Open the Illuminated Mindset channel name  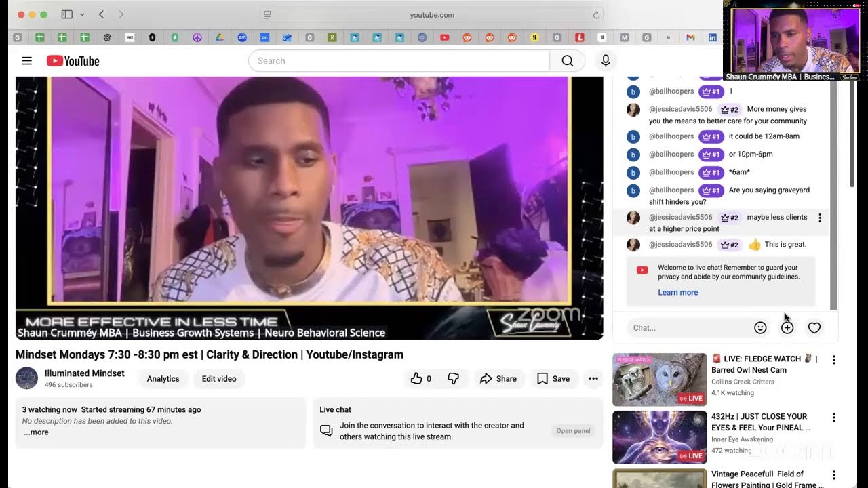pyautogui.click(x=85, y=373)
